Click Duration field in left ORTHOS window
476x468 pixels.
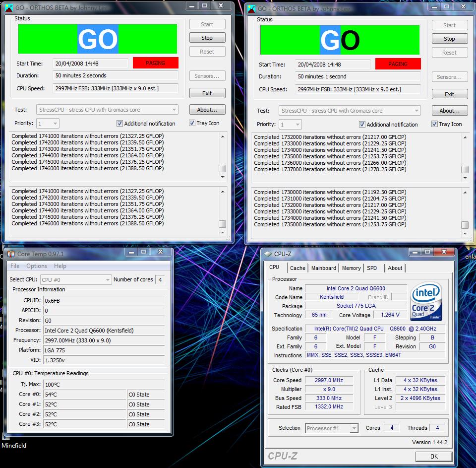pyautogui.click(x=116, y=75)
